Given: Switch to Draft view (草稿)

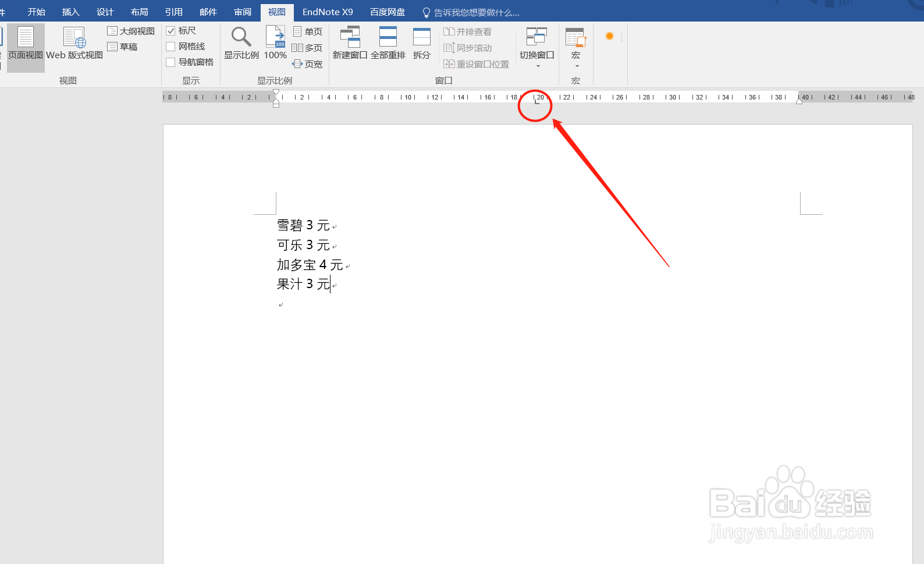Looking at the screenshot, I should coord(123,47).
